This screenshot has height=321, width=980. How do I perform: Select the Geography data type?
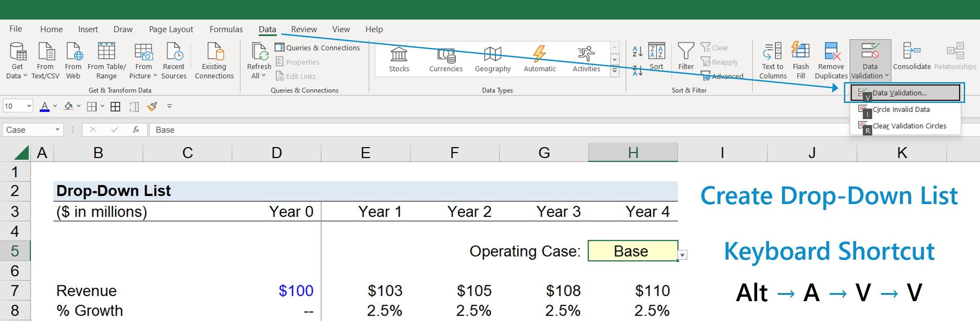coord(492,60)
